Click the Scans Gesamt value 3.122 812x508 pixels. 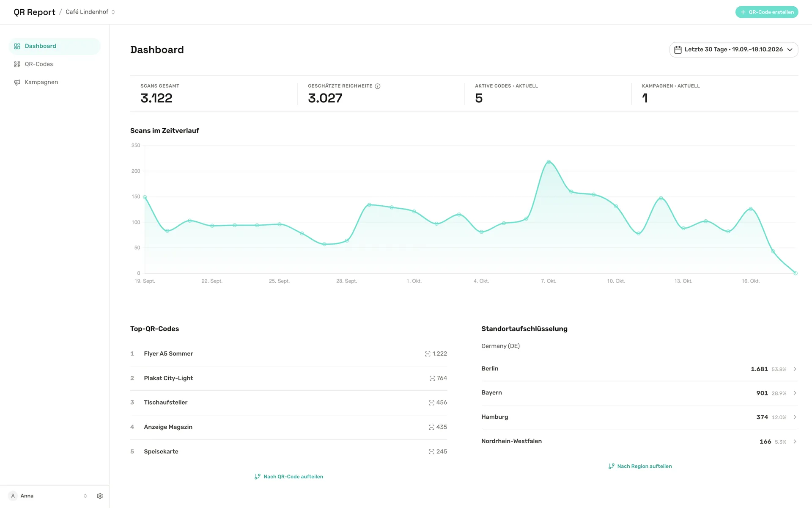156,98
